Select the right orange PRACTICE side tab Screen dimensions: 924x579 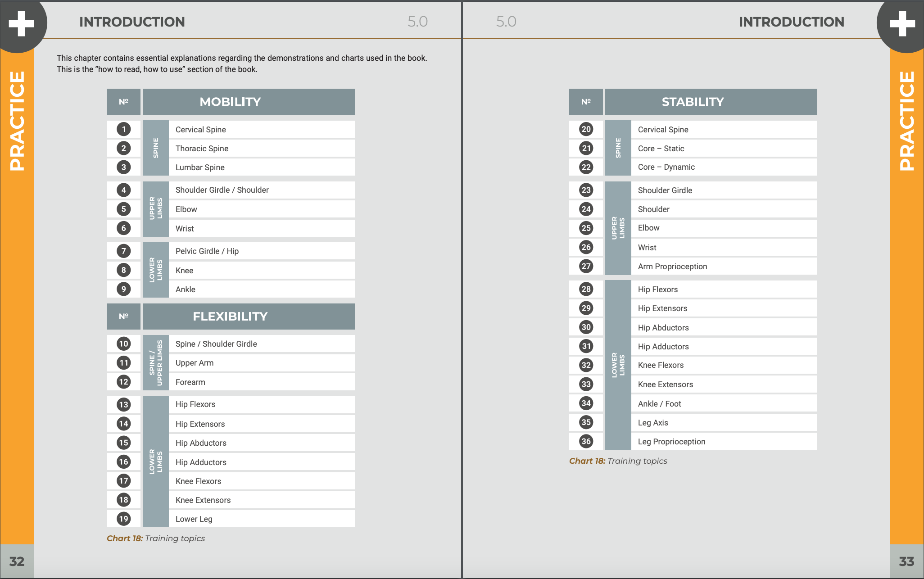click(906, 122)
